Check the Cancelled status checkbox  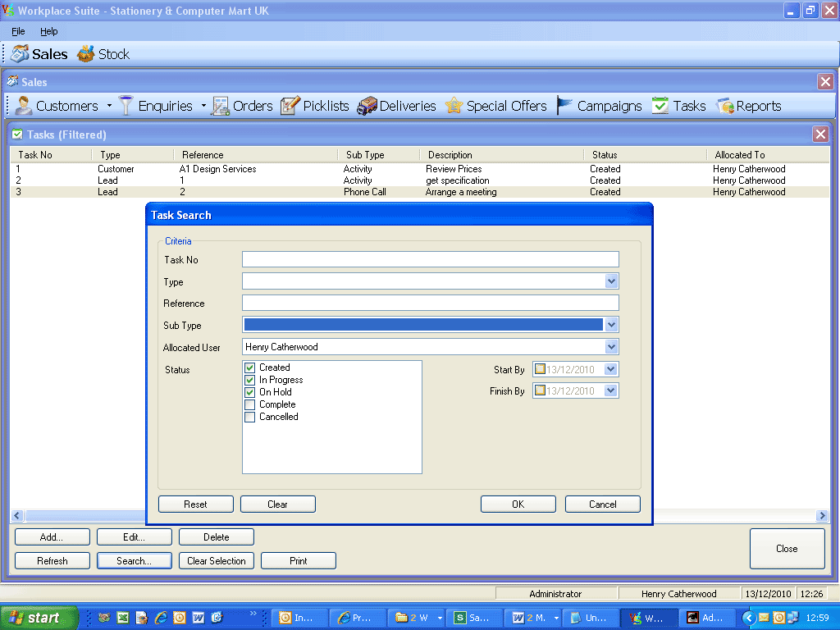click(x=249, y=417)
